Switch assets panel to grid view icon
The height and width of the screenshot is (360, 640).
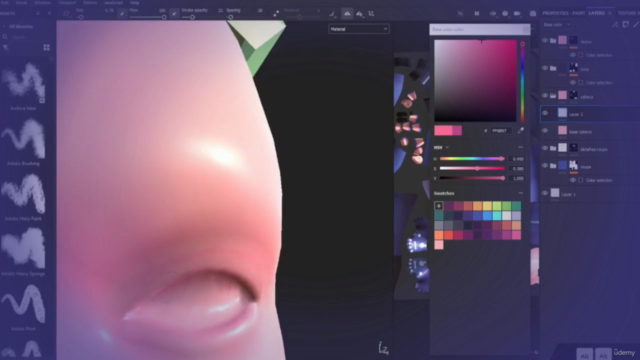click(x=47, y=48)
